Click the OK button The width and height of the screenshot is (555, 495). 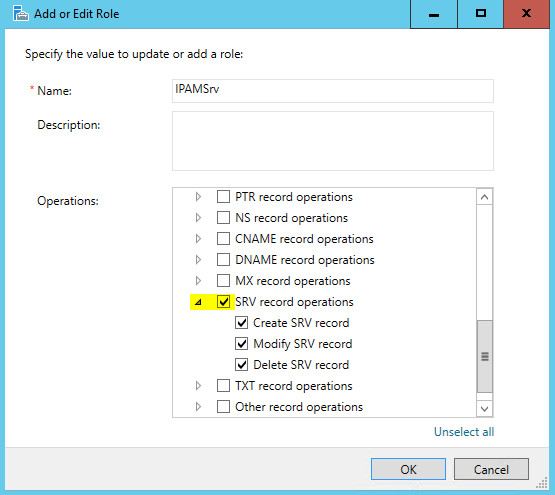point(408,470)
